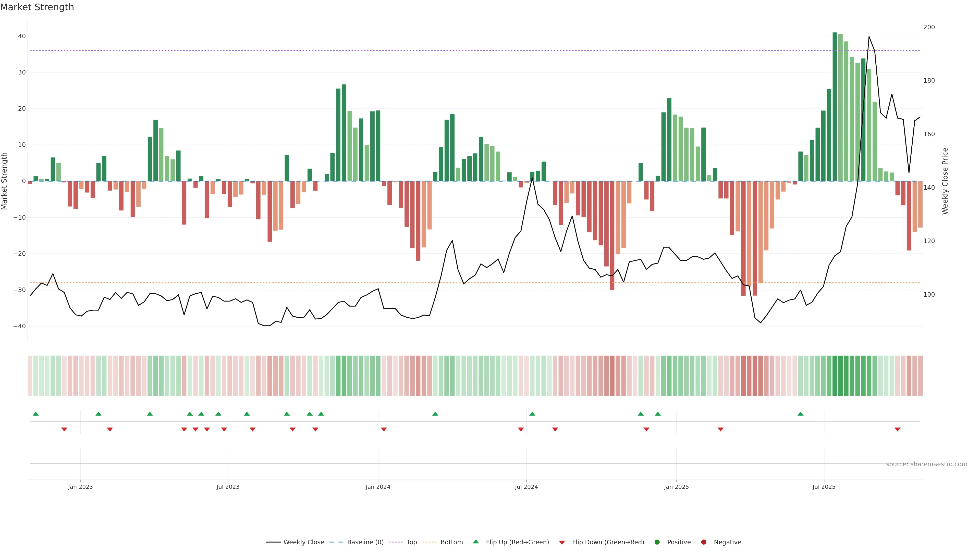
Task: Click the red Negative circle in legend
Action: [x=703, y=542]
